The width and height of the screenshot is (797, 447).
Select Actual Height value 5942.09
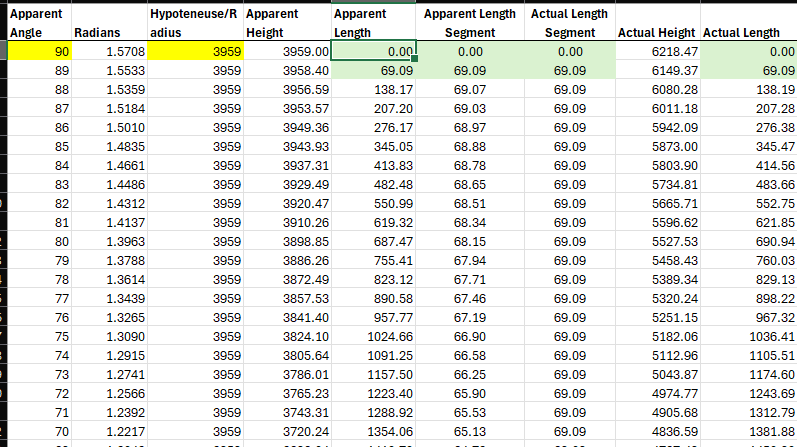point(658,127)
